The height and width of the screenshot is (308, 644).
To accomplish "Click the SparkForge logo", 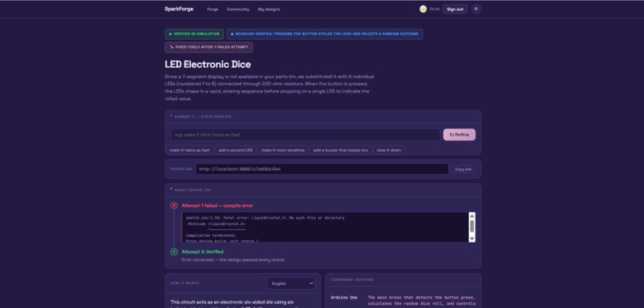I will 179,9.
